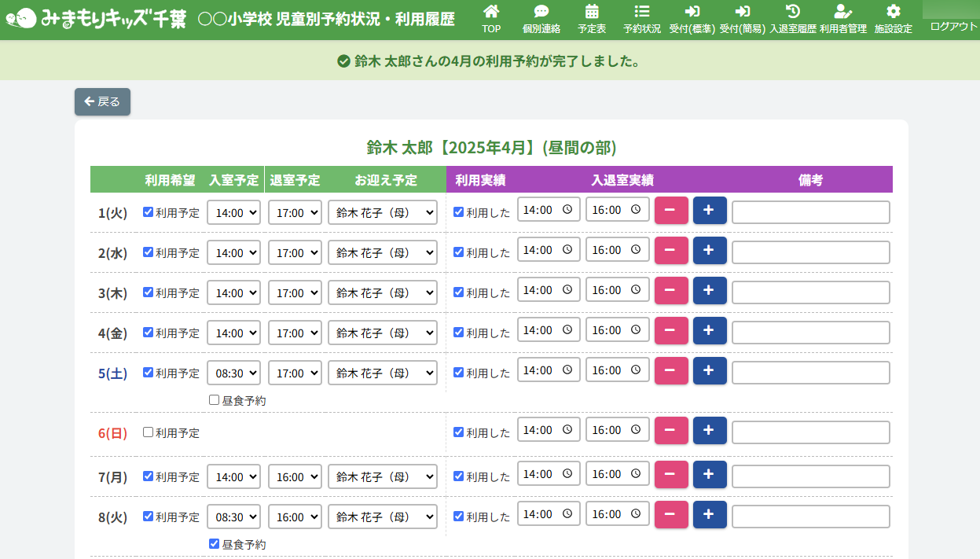
Task: Open お迎え予定 dropdown for 4(金)
Action: coord(383,333)
